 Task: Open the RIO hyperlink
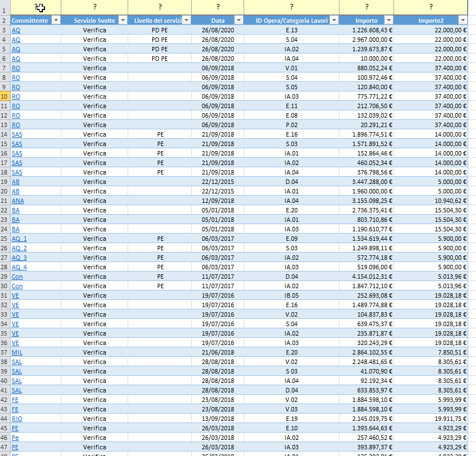17,418
